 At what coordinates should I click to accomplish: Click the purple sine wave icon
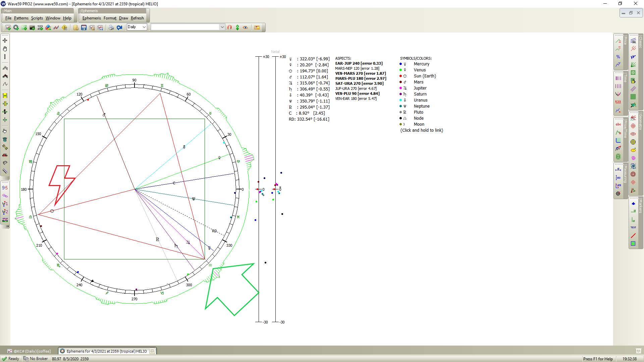(x=5, y=196)
